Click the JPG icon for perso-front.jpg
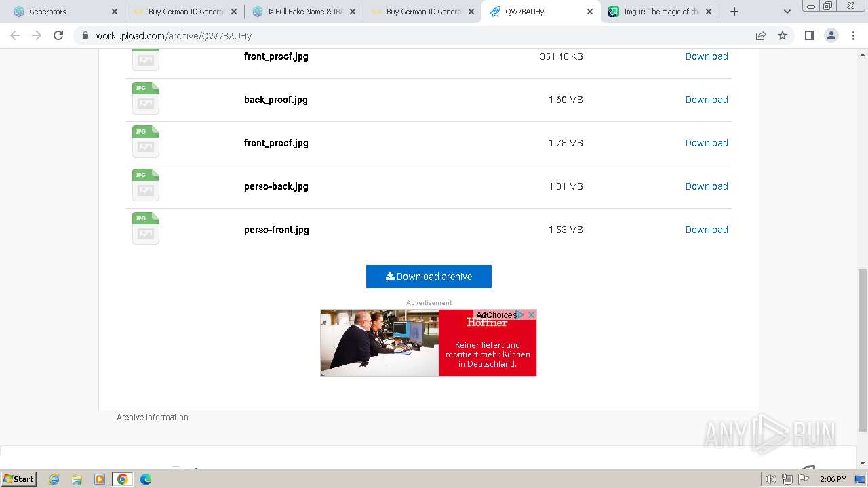868x488 pixels. pos(146,228)
